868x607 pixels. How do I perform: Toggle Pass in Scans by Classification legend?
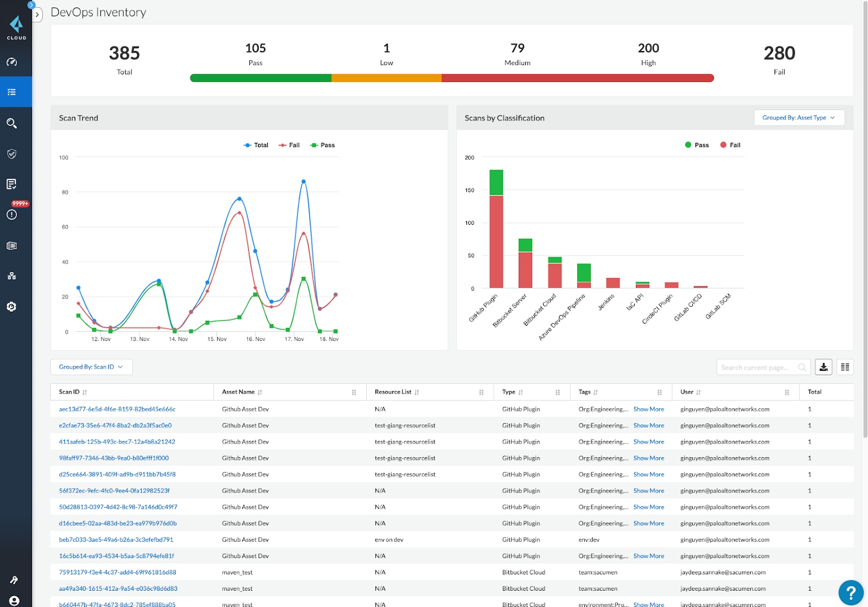[697, 145]
